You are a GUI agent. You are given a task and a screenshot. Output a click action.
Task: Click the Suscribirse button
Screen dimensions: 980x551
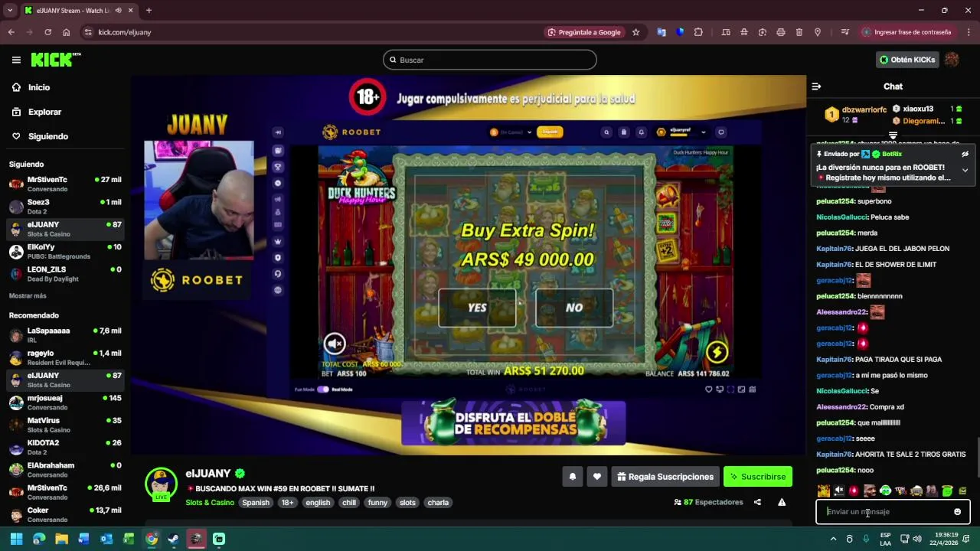pos(758,477)
